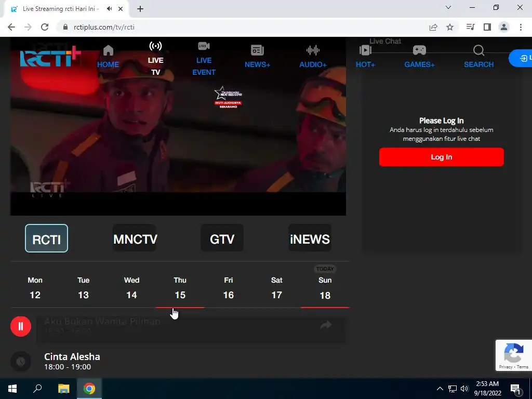
Task: Click the Chrome taskbar icon
Action: point(89,389)
